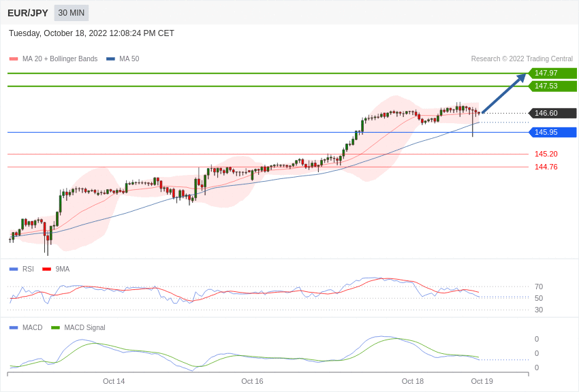Click the 'MACD Signal' legend label
Image resolution: width=579 pixels, height=392 pixels.
(x=84, y=327)
